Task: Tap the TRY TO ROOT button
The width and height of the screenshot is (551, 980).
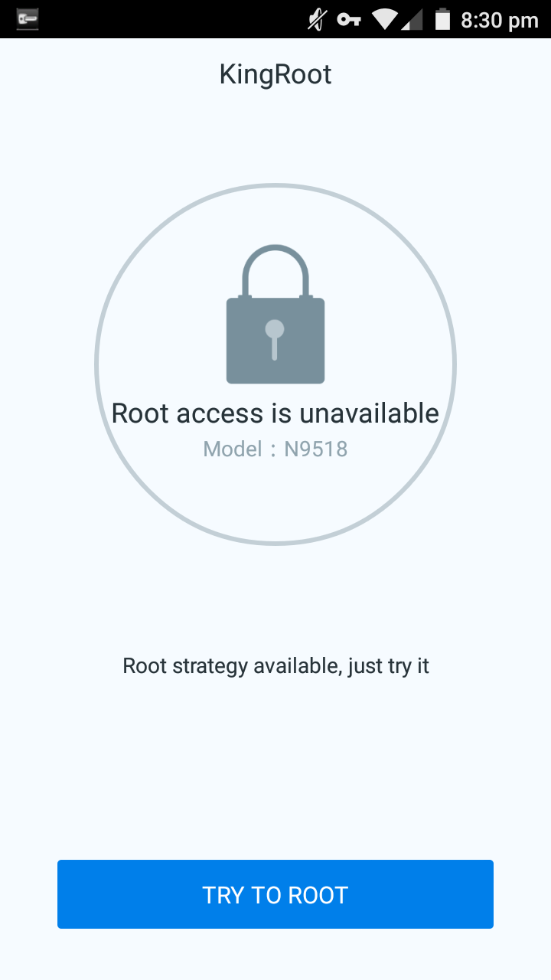Action: [x=275, y=894]
